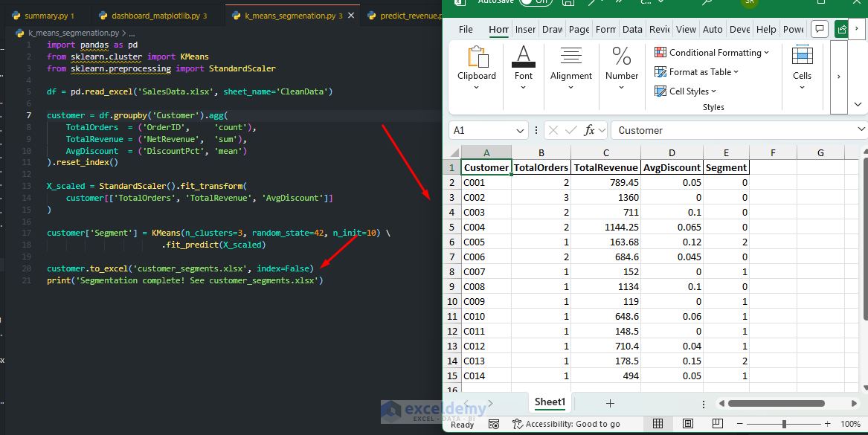
Task: Close the k_means_segmenation.py tab
Action: point(351,16)
